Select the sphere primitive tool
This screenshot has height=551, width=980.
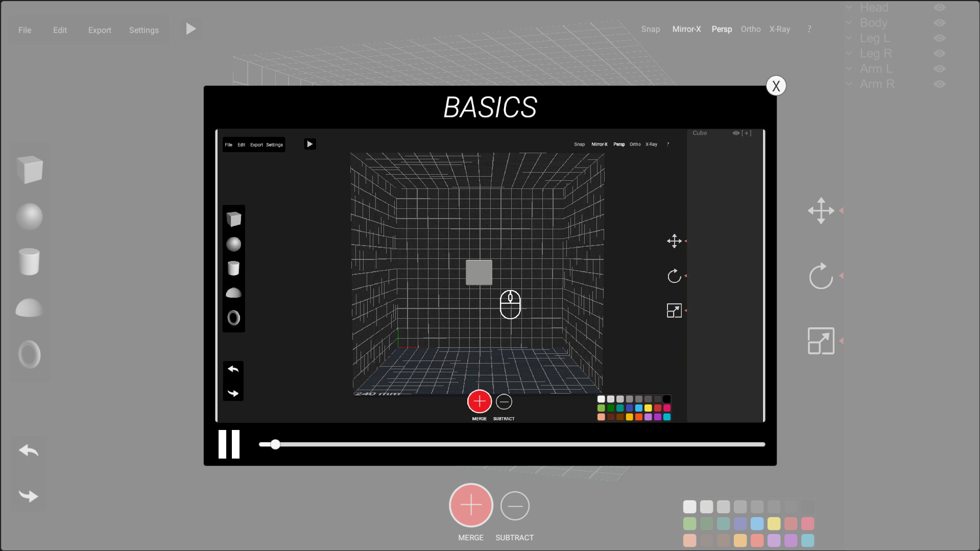pos(30,217)
